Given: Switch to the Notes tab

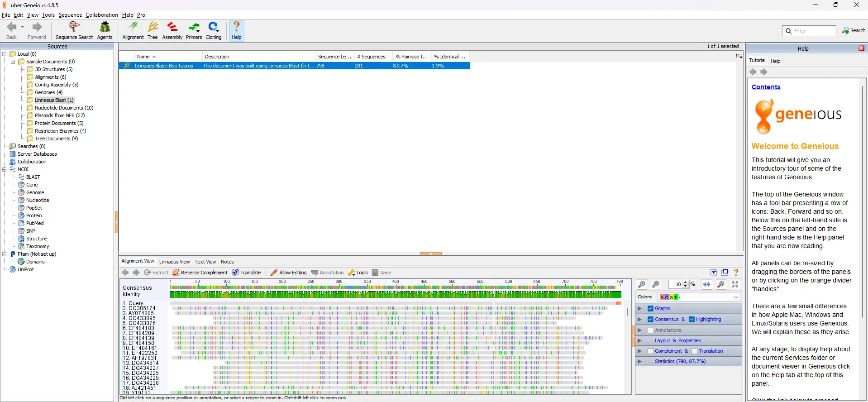Looking at the screenshot, I should pos(227,262).
